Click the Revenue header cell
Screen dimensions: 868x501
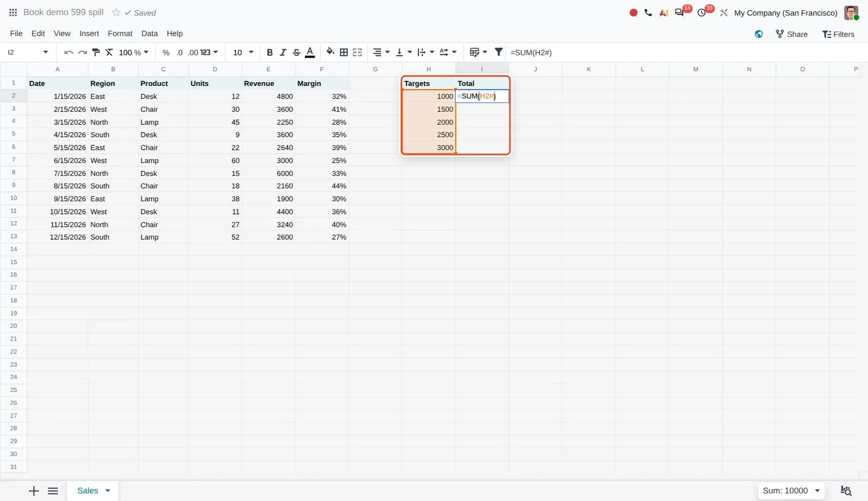click(268, 84)
